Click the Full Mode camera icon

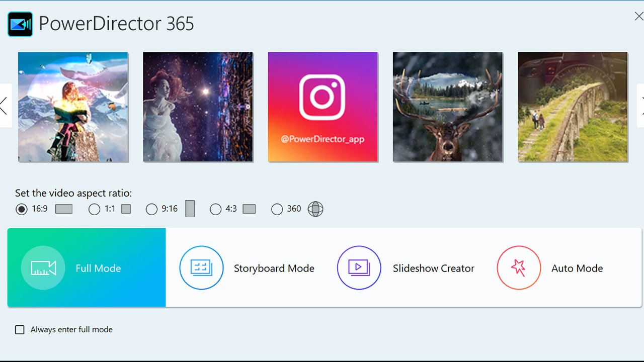click(43, 268)
